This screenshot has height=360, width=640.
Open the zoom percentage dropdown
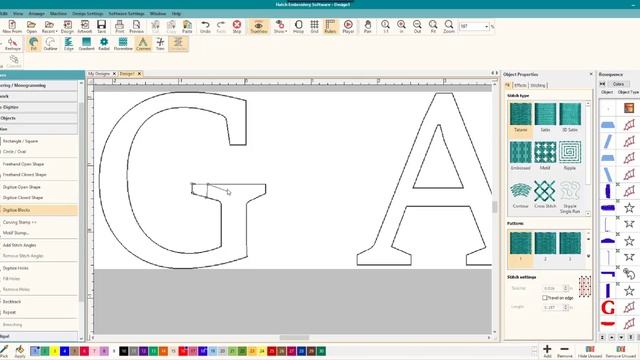point(487,27)
